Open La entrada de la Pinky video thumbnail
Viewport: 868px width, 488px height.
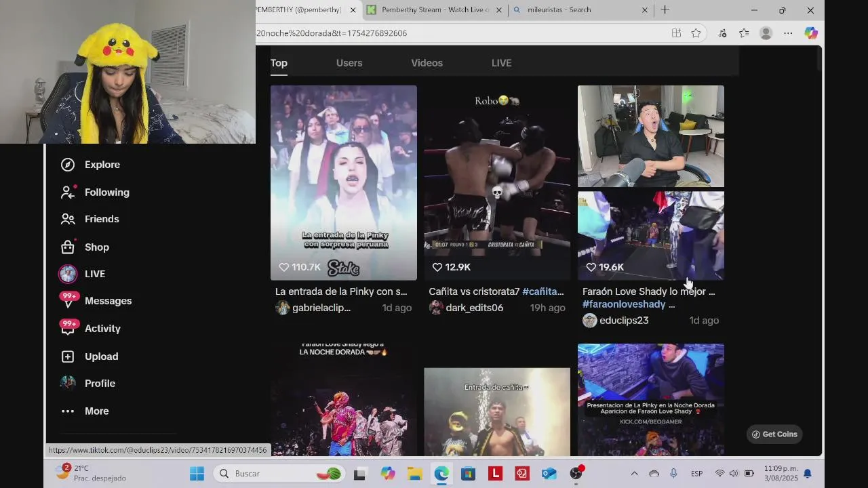tap(344, 183)
